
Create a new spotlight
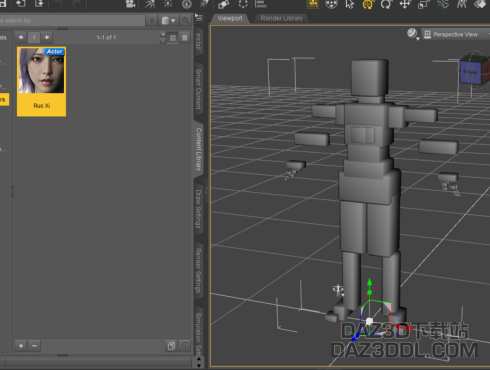point(149,4)
